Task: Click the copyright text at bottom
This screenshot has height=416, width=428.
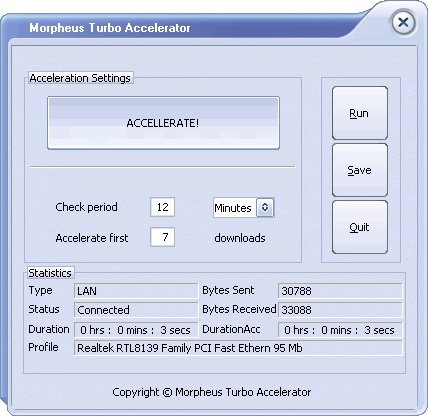Action: tap(212, 392)
